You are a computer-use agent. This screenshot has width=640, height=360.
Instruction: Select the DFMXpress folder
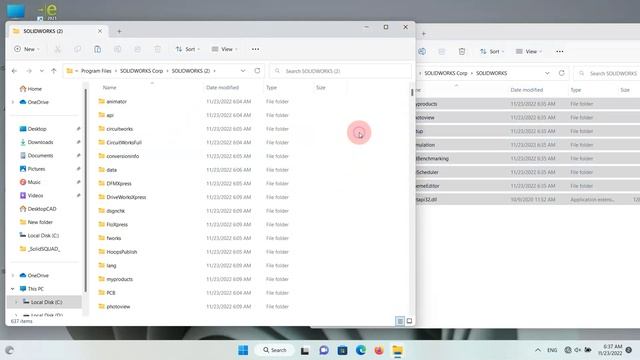[119, 184]
